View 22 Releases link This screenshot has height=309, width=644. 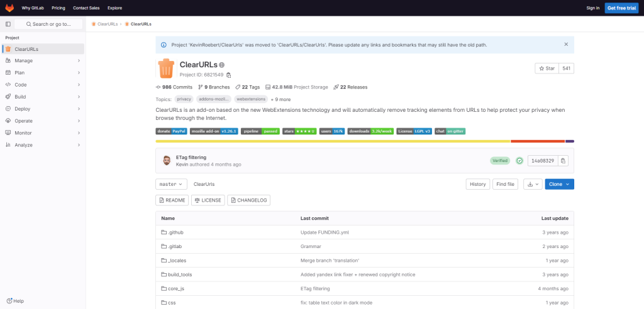click(x=350, y=87)
